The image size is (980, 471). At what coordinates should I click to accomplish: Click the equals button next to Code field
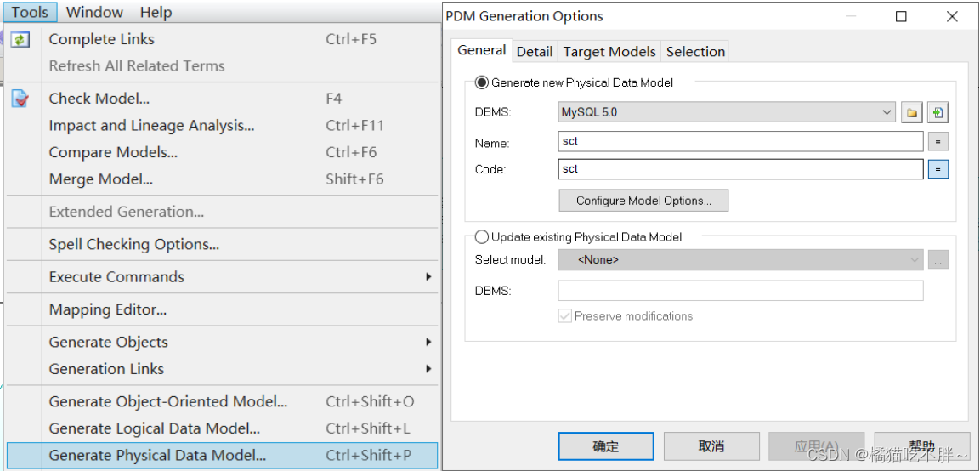[x=938, y=169]
